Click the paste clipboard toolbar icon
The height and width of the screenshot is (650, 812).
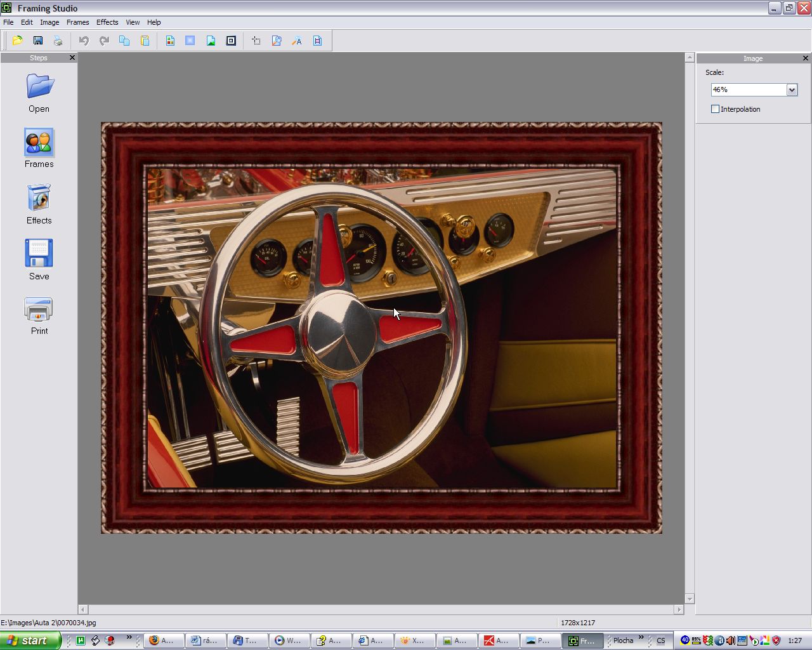click(145, 41)
